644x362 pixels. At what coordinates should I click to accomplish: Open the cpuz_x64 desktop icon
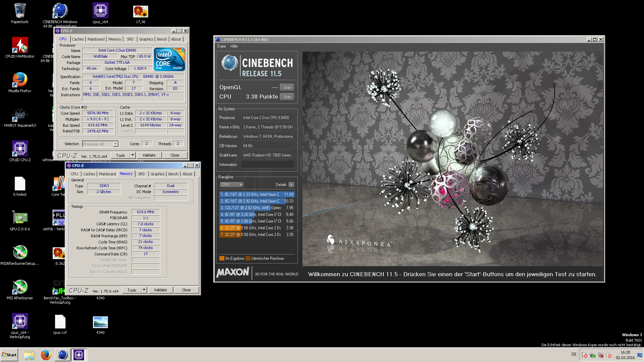[100, 13]
